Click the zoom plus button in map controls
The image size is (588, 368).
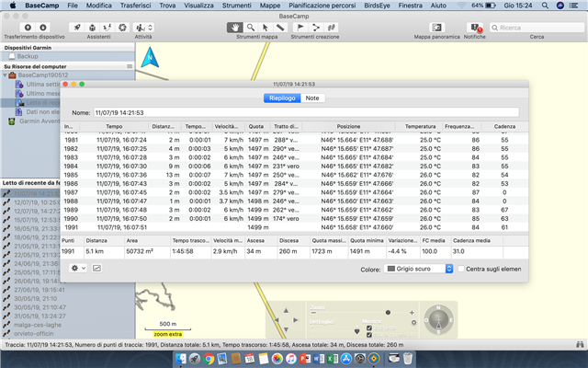click(x=412, y=313)
